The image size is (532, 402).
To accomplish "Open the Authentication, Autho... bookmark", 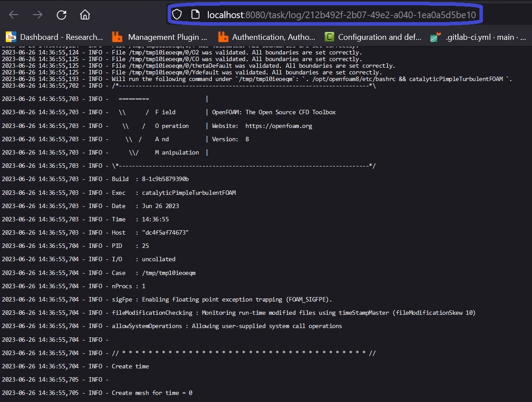I will click(267, 37).
